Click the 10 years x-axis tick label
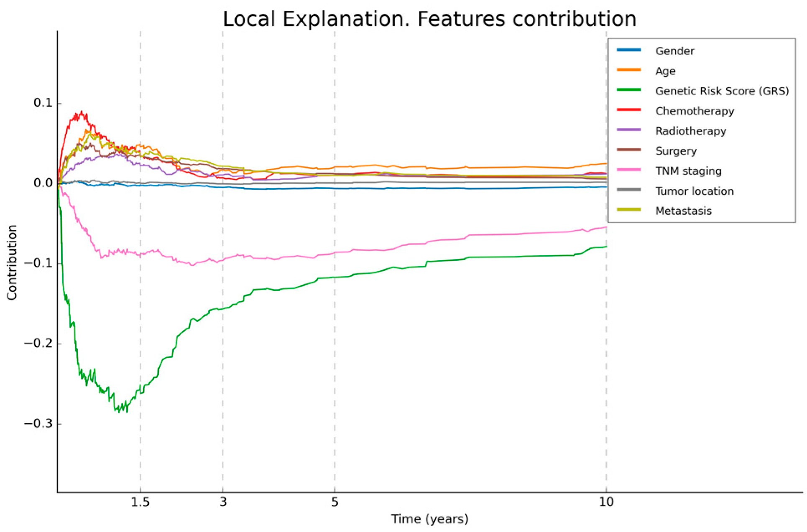807x532 pixels. [x=606, y=502]
